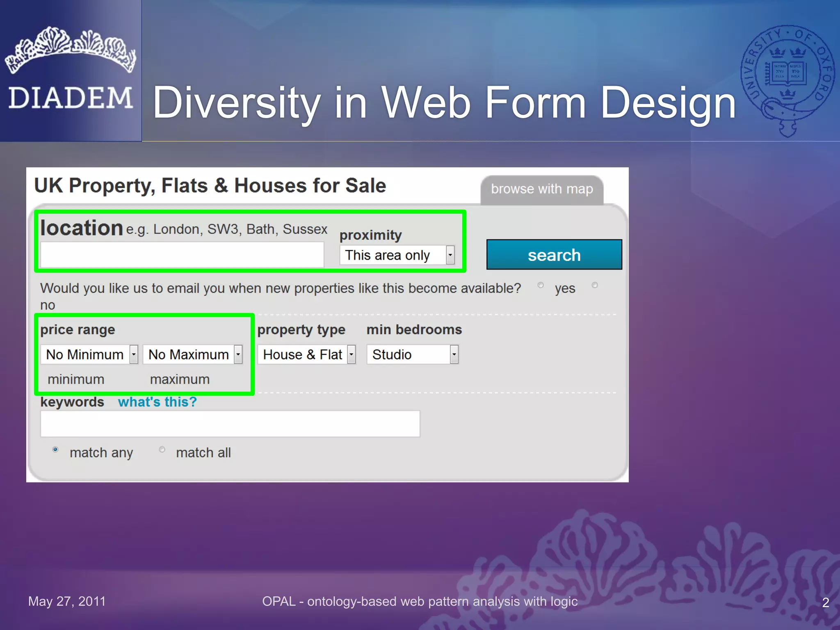
Task: Click the slide title 'Diversity in Web Form Design'
Action: 444,103
